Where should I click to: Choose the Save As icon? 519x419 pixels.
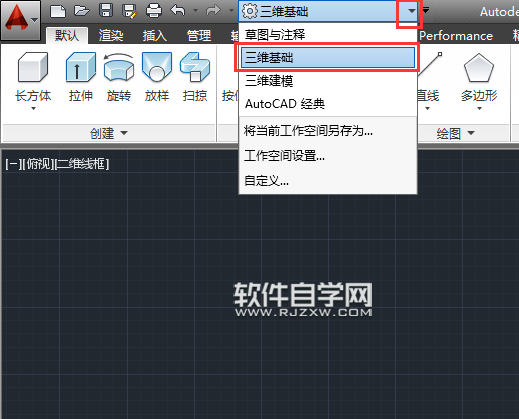point(130,11)
